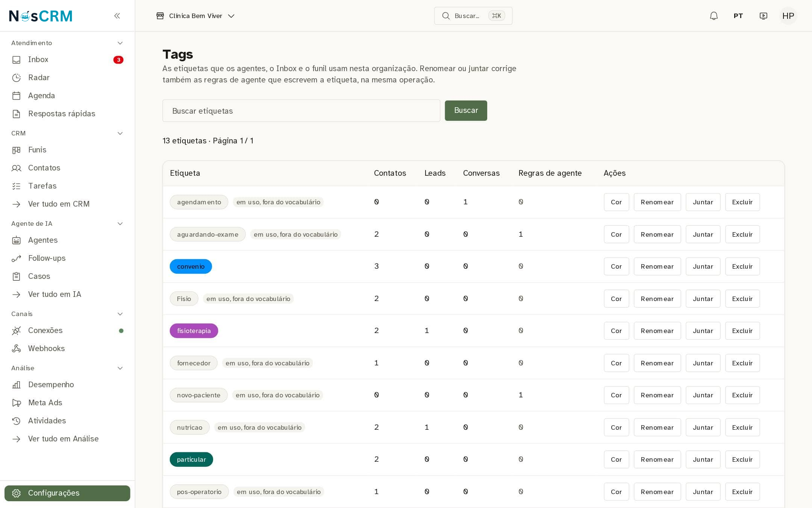812x508 pixels.
Task: Collapse the Atendimento sidebar section
Action: pos(120,43)
